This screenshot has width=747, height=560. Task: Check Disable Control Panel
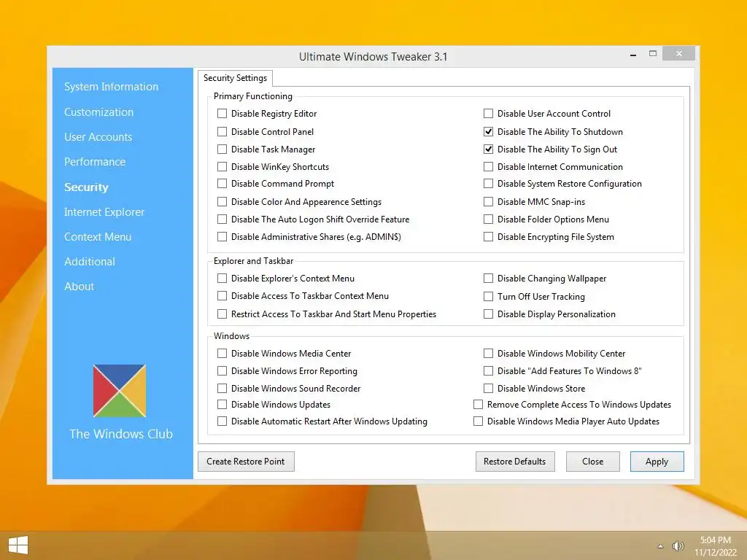click(222, 131)
